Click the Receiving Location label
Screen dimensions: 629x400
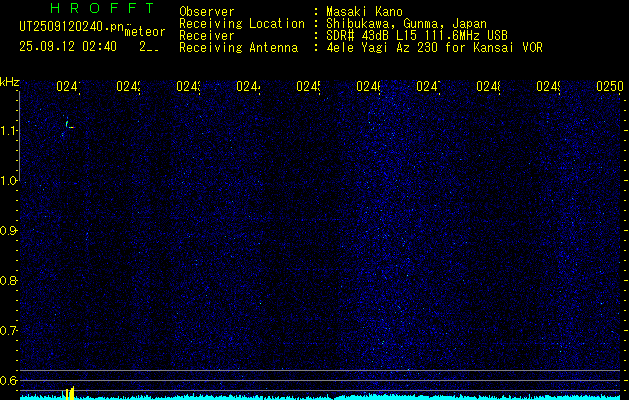point(242,24)
